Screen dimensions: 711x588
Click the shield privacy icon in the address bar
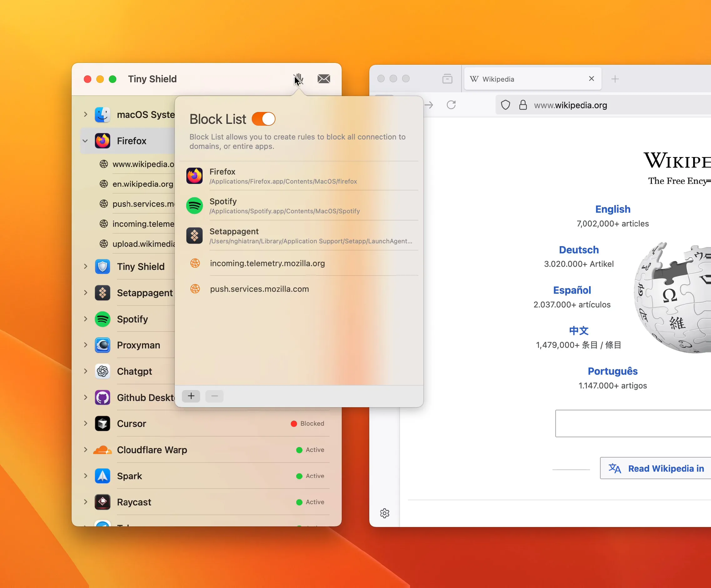point(505,105)
